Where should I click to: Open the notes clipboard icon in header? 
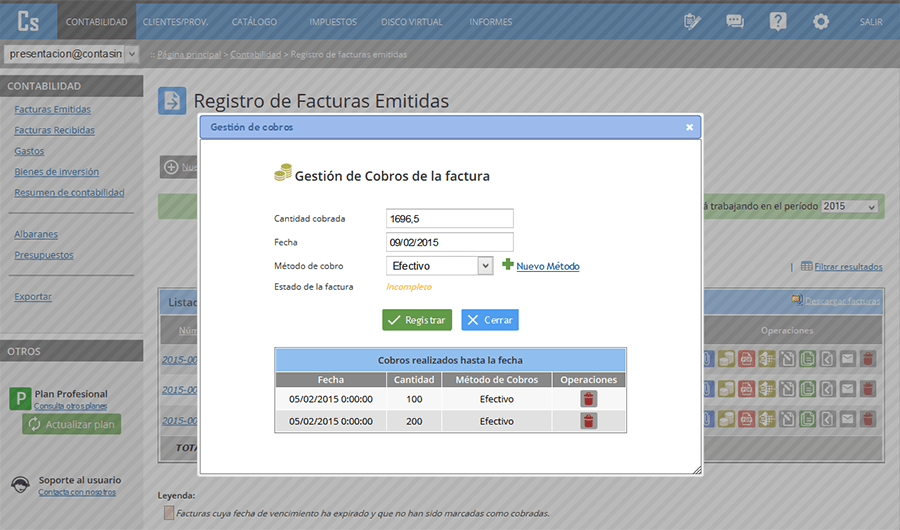(x=692, y=21)
